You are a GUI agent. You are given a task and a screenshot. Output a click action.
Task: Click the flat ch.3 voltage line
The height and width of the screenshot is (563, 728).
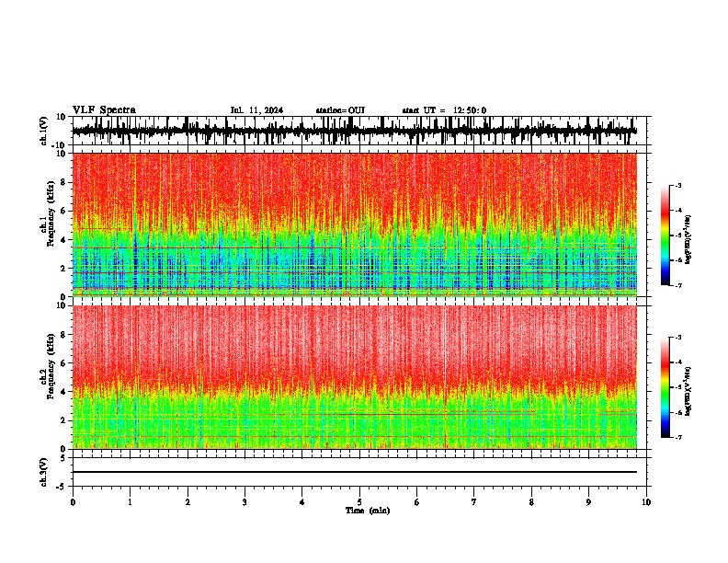355,472
